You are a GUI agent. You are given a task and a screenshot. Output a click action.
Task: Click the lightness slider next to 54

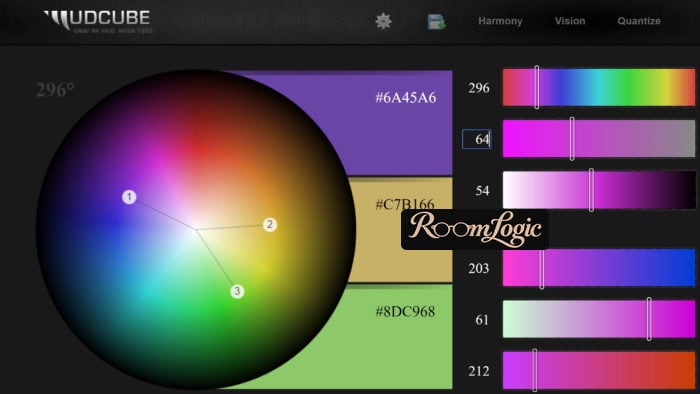[x=599, y=190]
